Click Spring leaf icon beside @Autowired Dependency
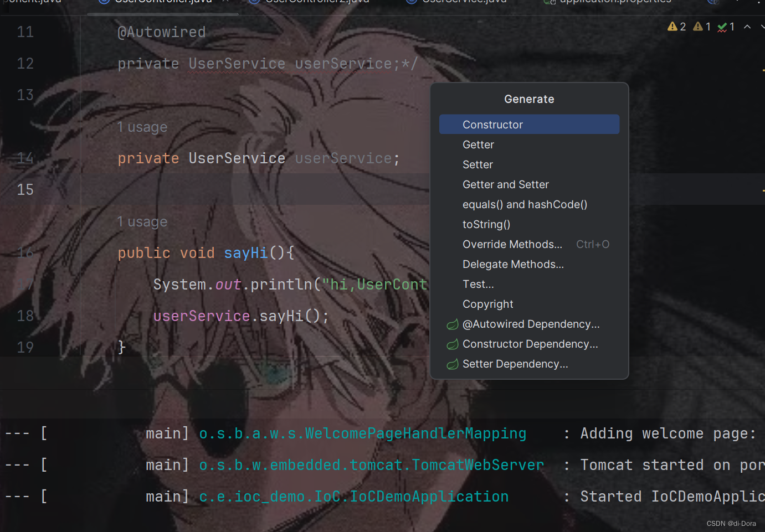This screenshot has width=765, height=532. [453, 324]
